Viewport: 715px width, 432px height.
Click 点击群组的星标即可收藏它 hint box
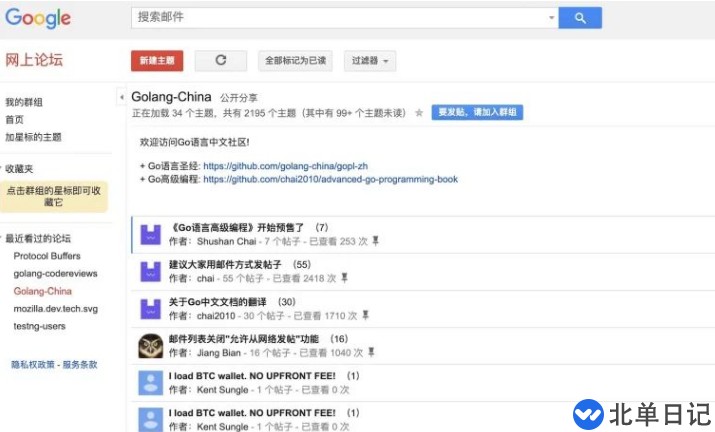(x=54, y=197)
